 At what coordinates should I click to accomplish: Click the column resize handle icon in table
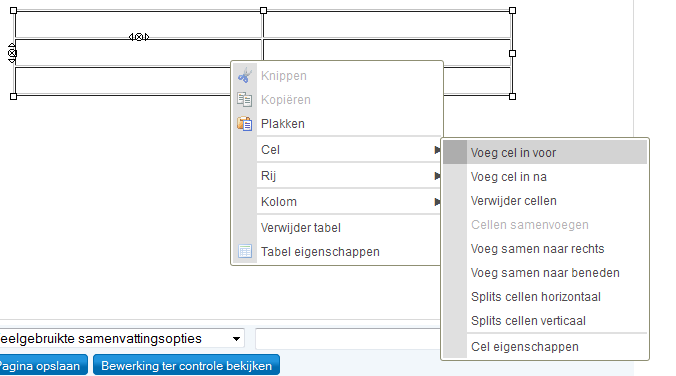[139, 37]
